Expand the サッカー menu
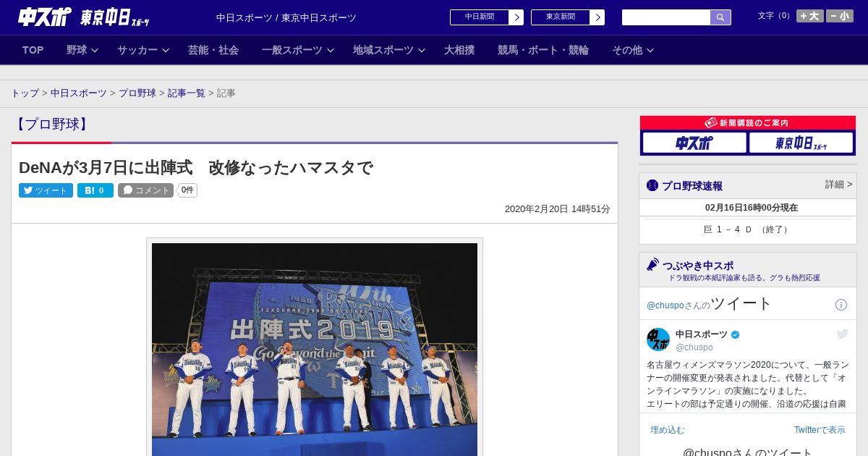868x456 pixels. click(x=143, y=50)
